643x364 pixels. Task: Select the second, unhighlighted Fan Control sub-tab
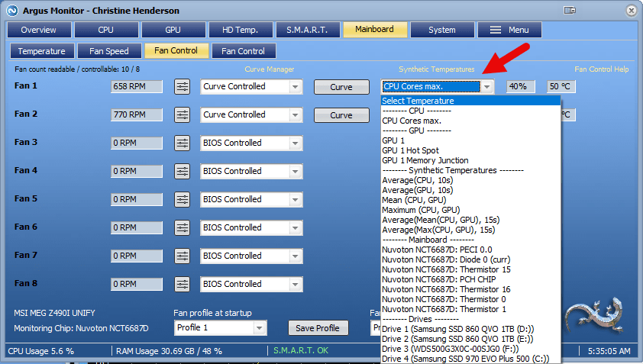244,51
